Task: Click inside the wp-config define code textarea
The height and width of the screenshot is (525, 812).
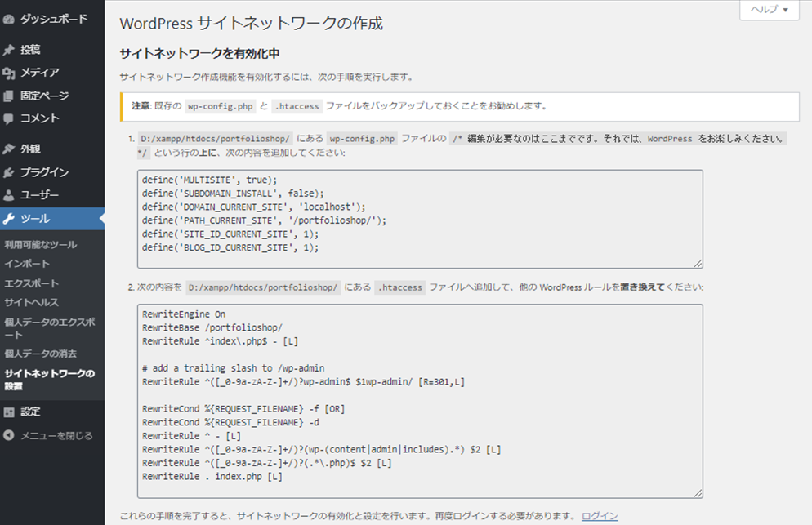Action: click(420, 219)
